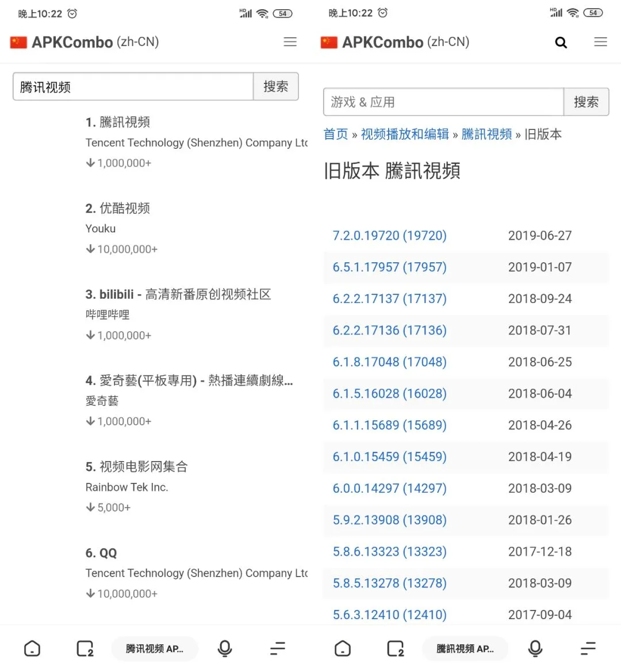Open search result 2. 优酷视频
Image resolution: width=621 pixels, height=672 pixels.
pos(118,208)
